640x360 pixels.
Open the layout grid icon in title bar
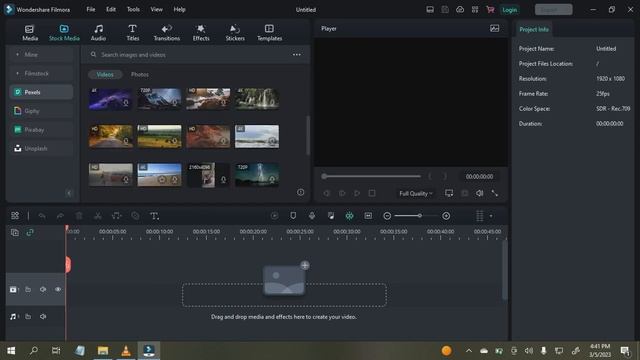(475, 9)
